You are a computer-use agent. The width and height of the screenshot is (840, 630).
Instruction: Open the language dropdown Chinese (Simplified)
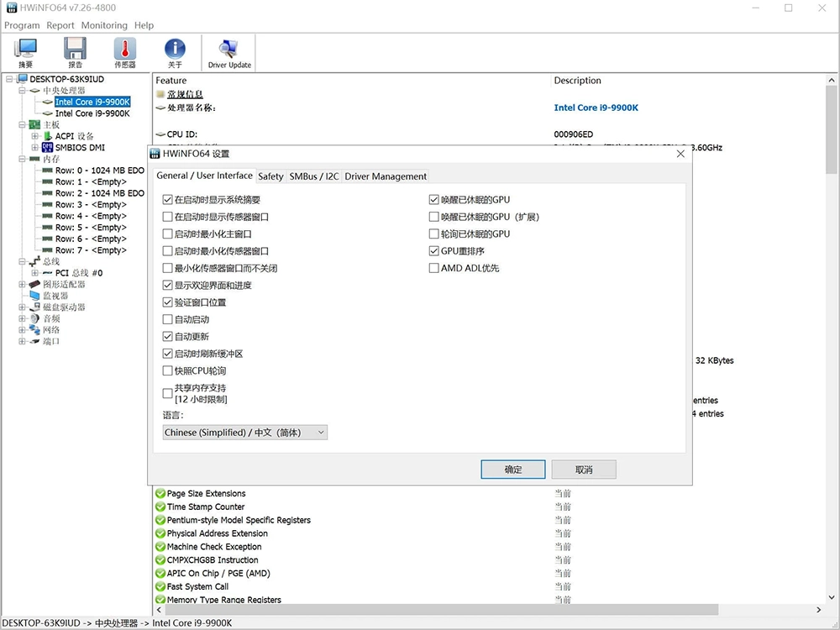tap(244, 433)
